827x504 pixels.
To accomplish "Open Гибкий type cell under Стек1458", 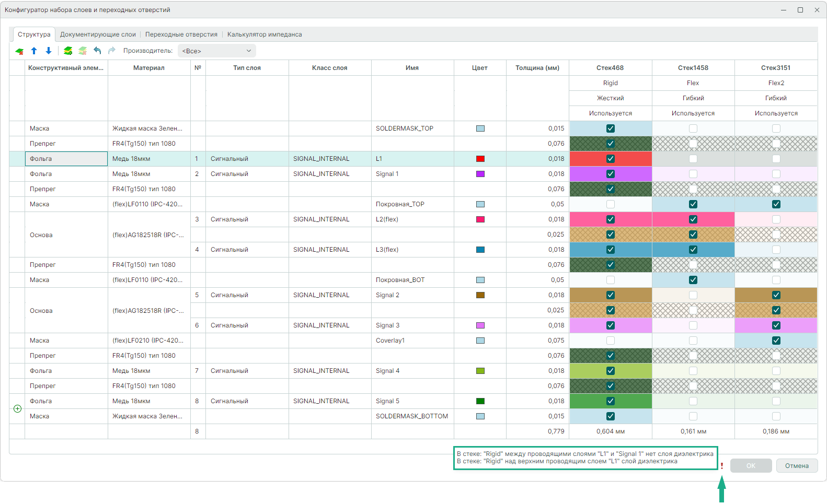I will coord(693,98).
